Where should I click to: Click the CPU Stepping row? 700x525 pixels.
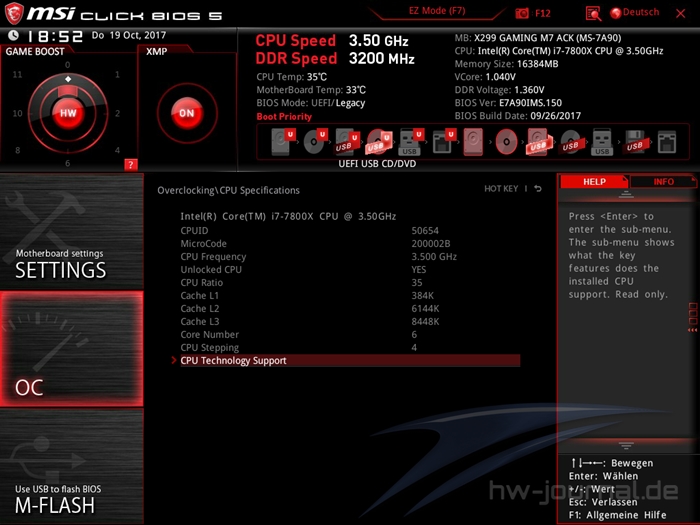[x=350, y=347]
